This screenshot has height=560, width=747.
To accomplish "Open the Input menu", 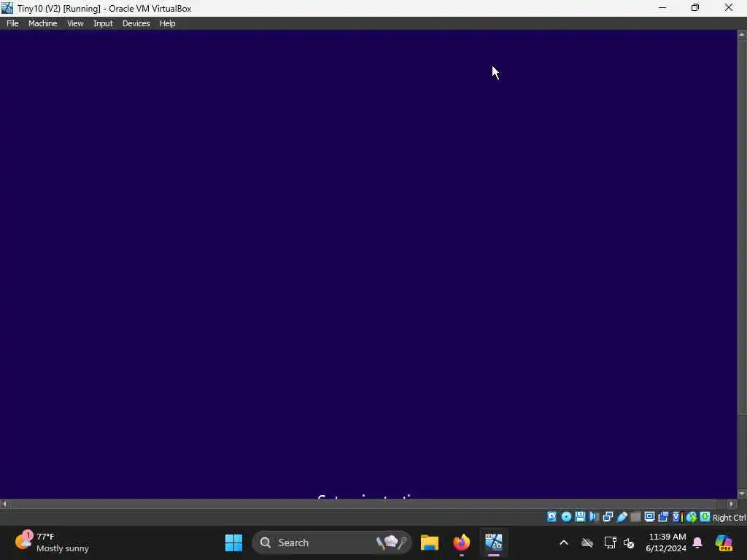I will click(103, 23).
